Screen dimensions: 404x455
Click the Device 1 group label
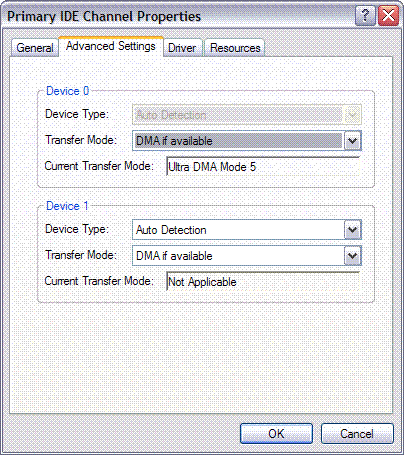click(x=67, y=206)
